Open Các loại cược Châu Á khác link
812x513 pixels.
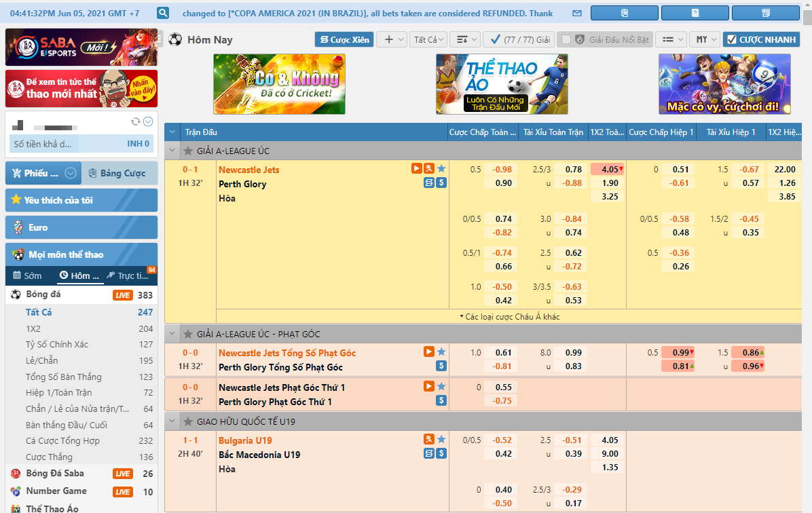click(x=509, y=316)
